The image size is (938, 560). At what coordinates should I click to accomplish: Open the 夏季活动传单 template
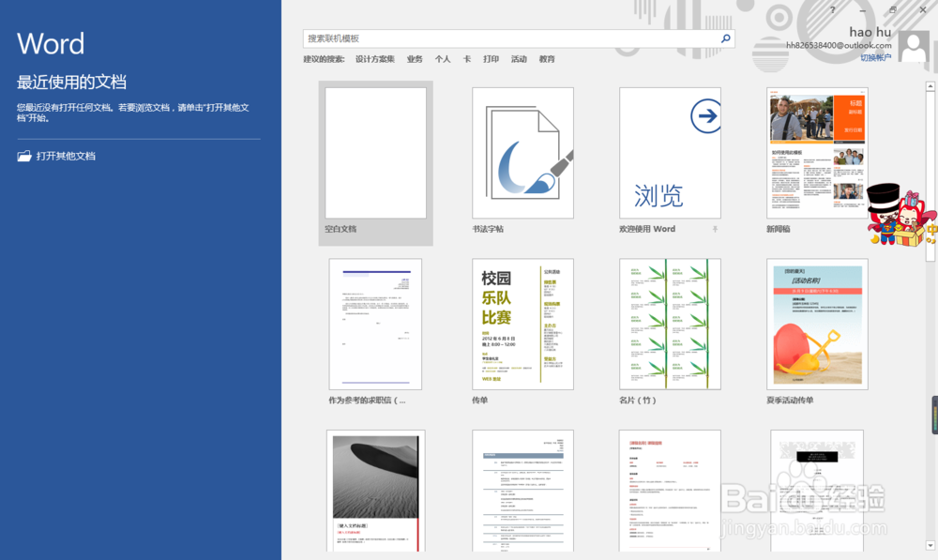tap(816, 324)
